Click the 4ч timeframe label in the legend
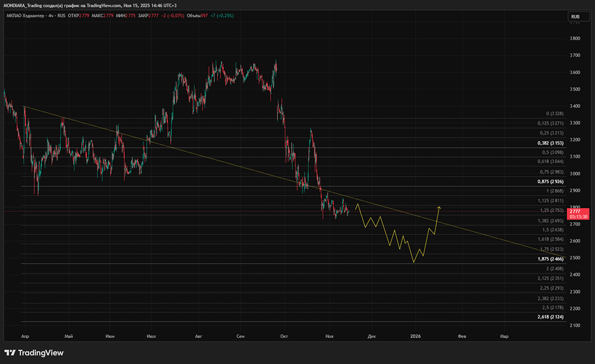Viewport: 595px width, 364px height. [50, 17]
